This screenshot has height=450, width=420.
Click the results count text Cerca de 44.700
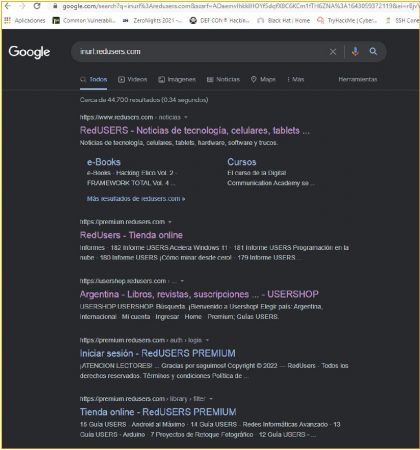144,100
